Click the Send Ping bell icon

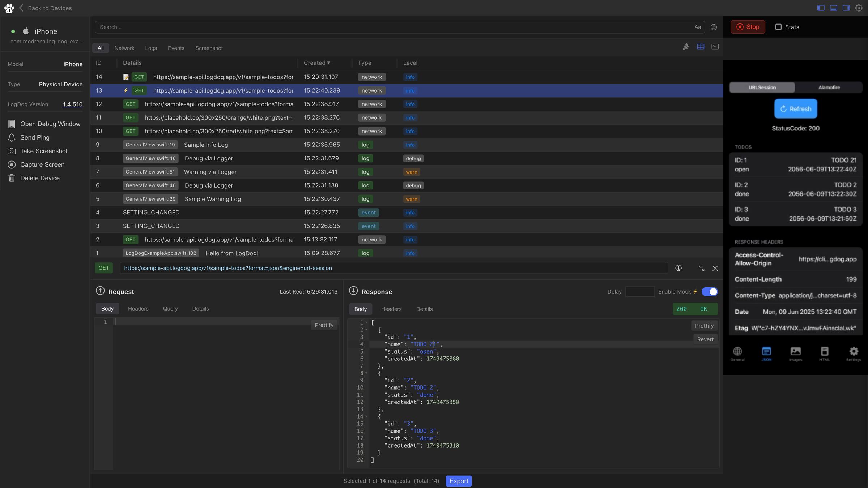pyautogui.click(x=12, y=137)
